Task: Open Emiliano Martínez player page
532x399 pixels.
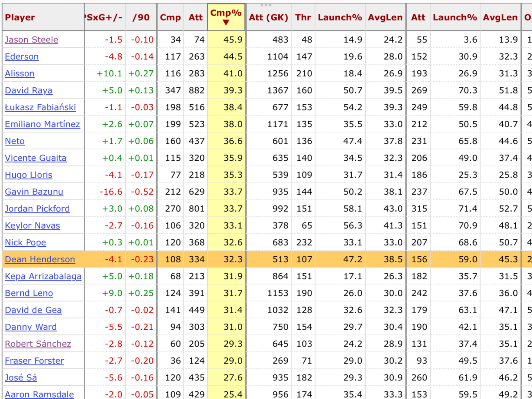Action: click(x=43, y=124)
